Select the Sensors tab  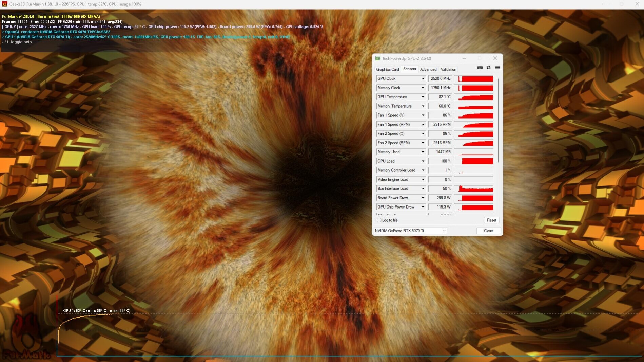(x=409, y=69)
